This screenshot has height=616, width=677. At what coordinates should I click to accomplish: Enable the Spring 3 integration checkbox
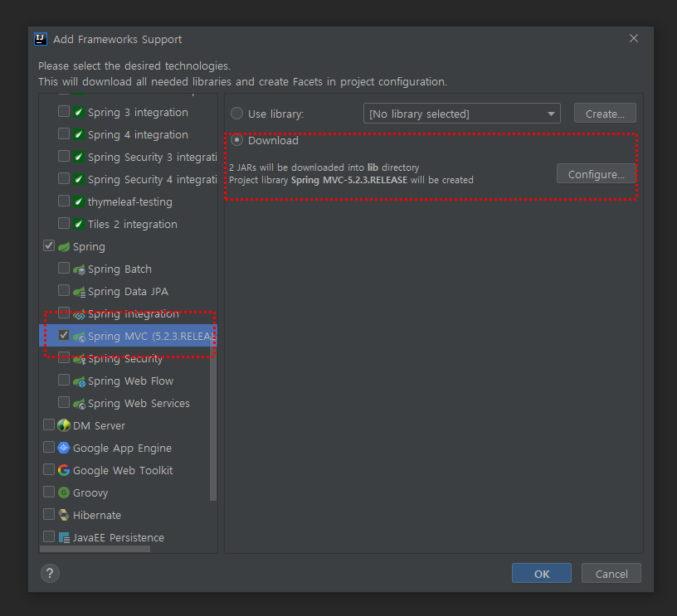tap(64, 111)
